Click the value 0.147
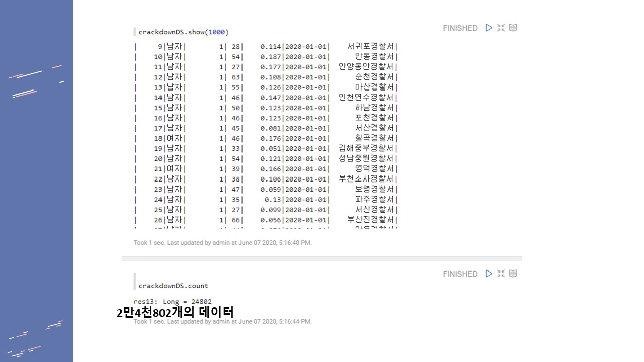 coord(271,98)
